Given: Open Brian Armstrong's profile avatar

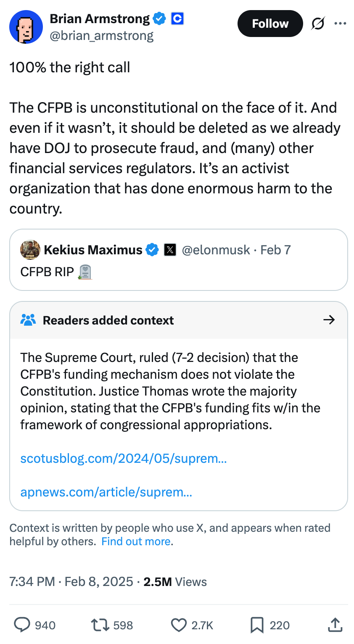Looking at the screenshot, I should coord(26,27).
